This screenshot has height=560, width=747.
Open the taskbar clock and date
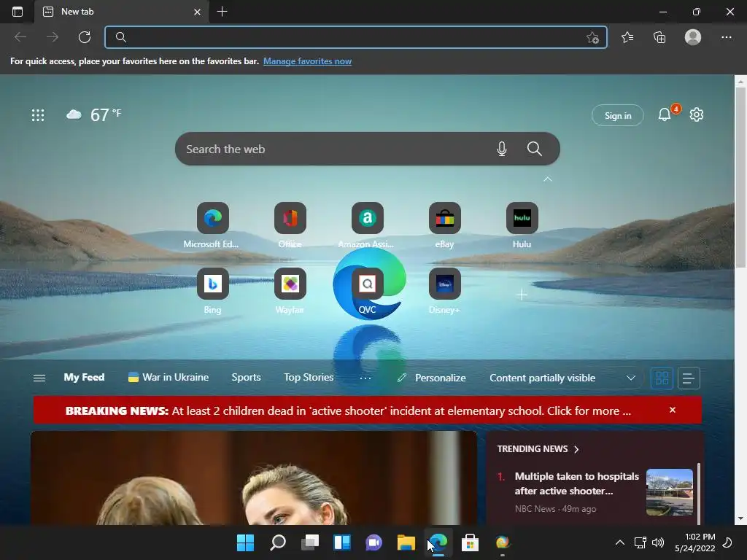pos(695,542)
